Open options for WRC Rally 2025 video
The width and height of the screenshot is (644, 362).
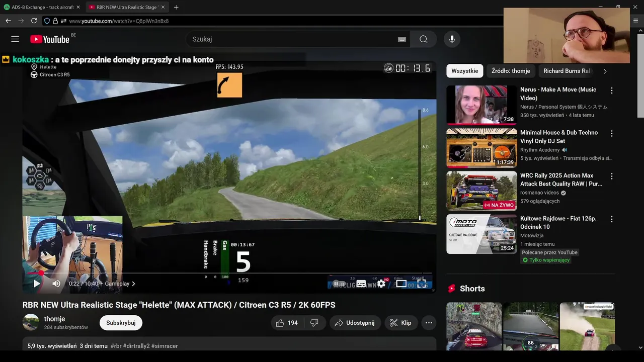612,176
